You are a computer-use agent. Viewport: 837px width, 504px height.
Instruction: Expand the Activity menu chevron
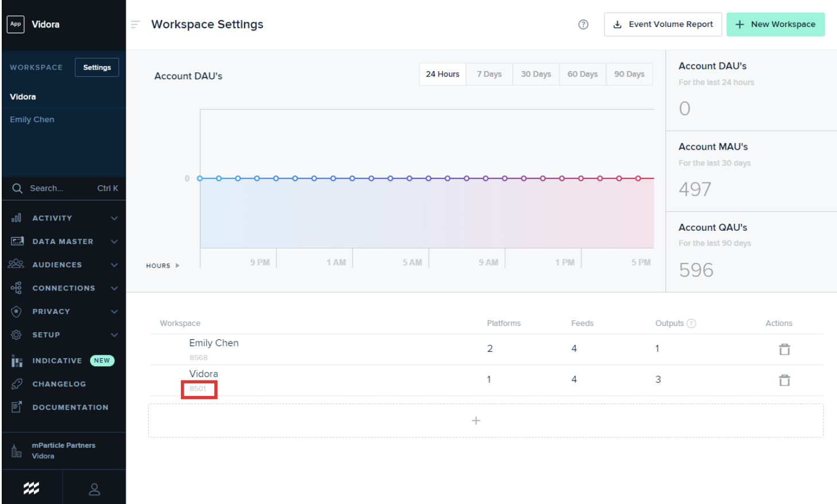[x=114, y=218]
